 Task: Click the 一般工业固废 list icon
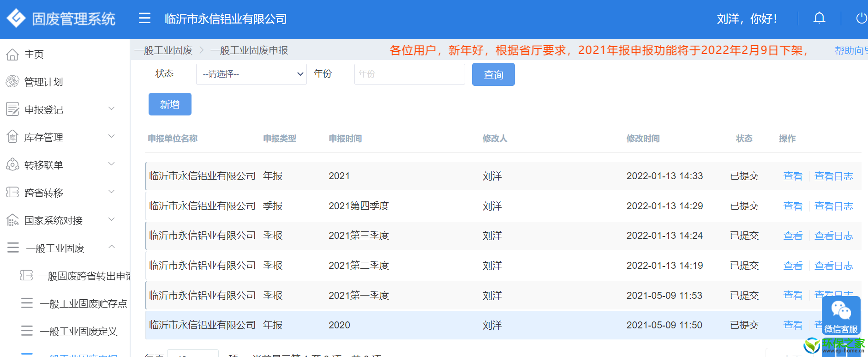[13, 248]
